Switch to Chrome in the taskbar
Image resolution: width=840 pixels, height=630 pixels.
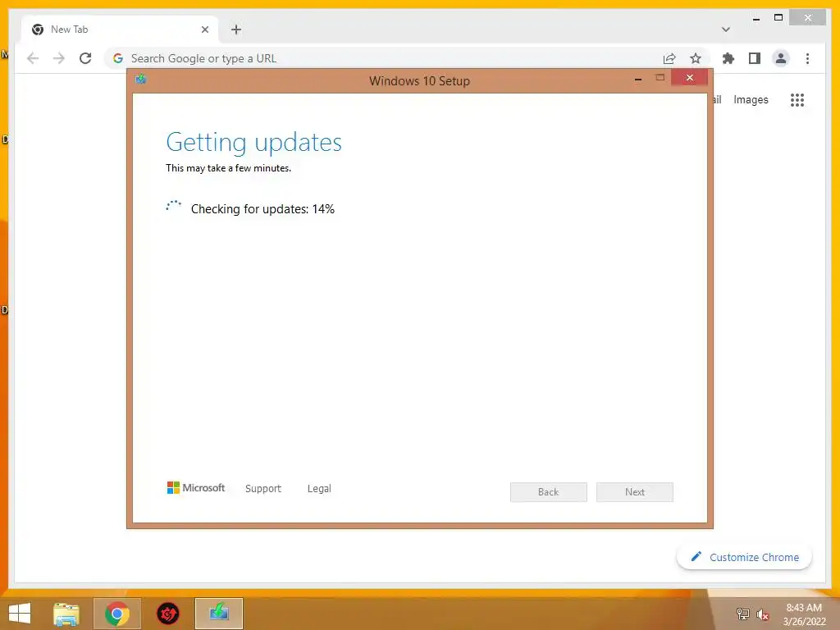[116, 614]
